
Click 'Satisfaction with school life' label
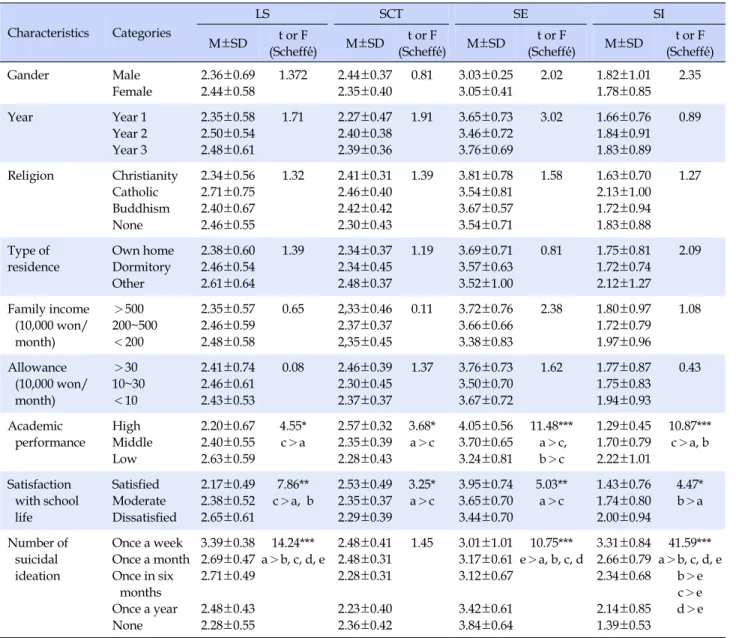pos(43,501)
